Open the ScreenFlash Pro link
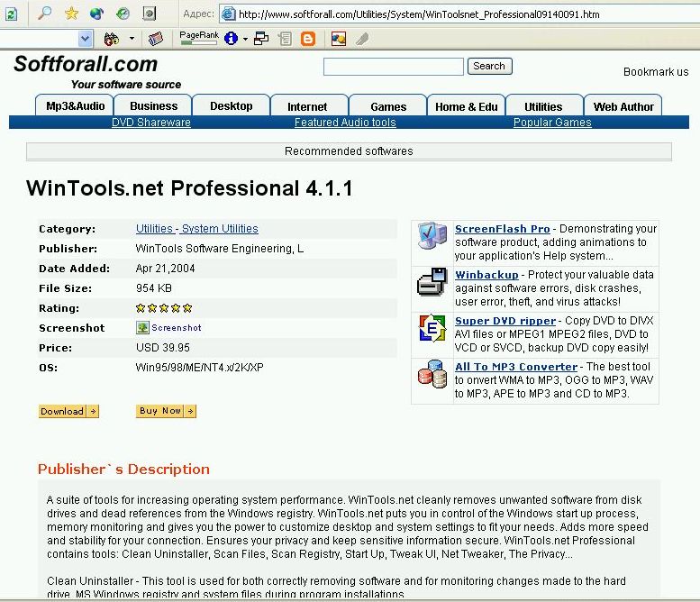 point(502,229)
